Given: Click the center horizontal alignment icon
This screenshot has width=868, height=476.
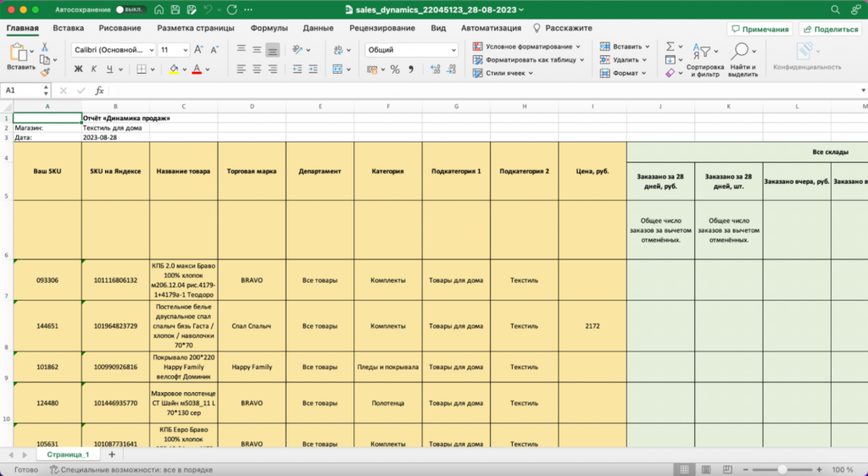Looking at the screenshot, I should tap(257, 69).
